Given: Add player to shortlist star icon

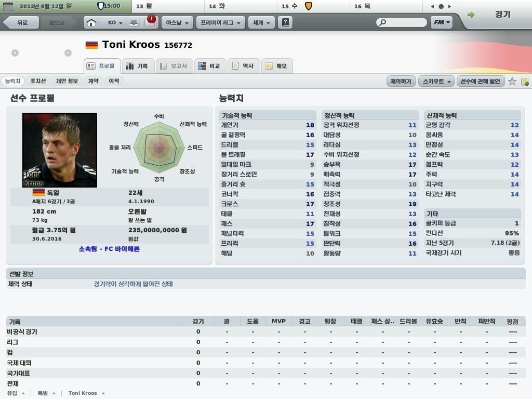Looking at the screenshot, I should 512,82.
